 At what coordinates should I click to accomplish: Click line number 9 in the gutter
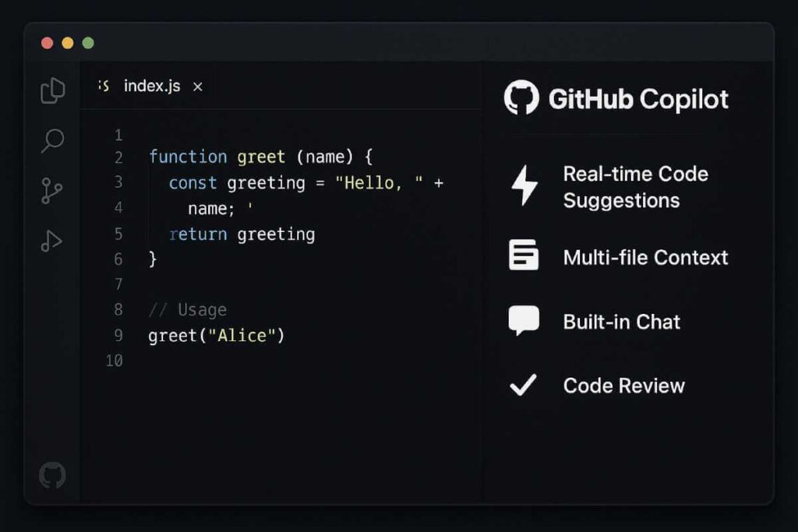(118, 335)
